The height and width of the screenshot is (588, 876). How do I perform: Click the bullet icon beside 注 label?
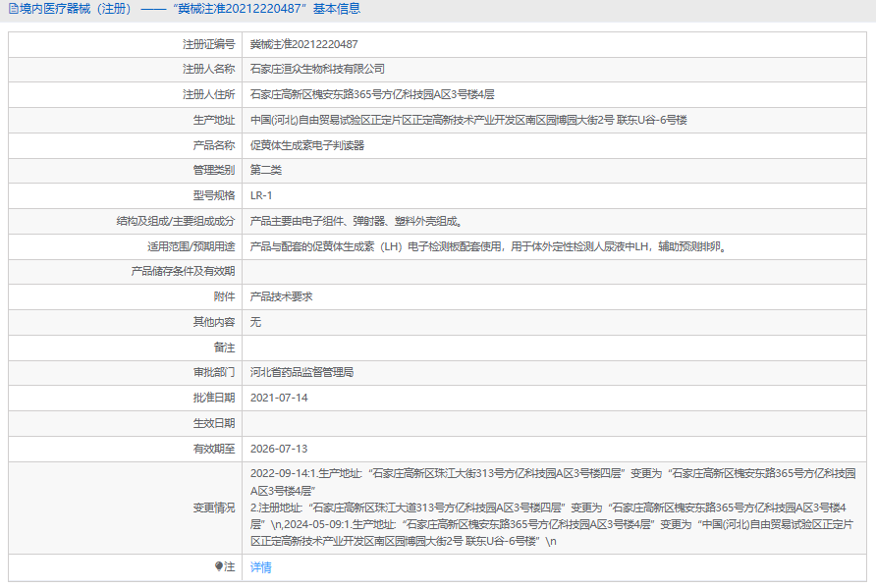coord(218,566)
